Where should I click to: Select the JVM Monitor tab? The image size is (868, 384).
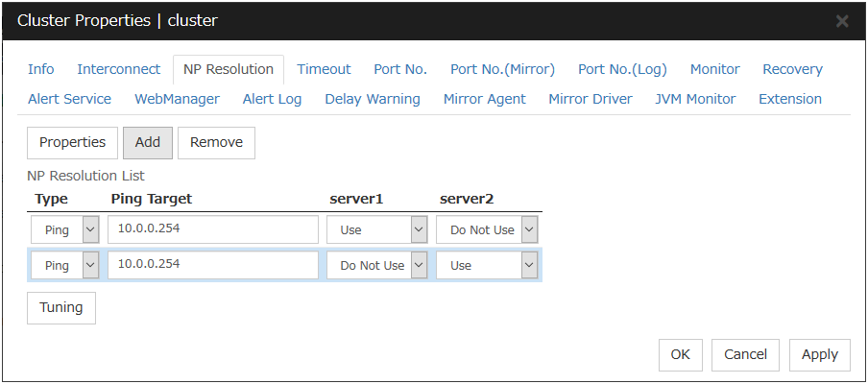(695, 99)
